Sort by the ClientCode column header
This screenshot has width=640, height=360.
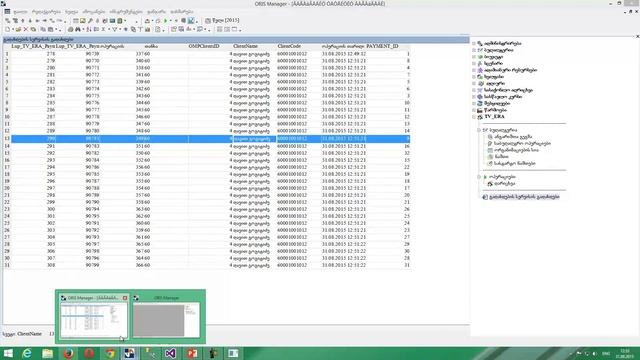(289, 47)
